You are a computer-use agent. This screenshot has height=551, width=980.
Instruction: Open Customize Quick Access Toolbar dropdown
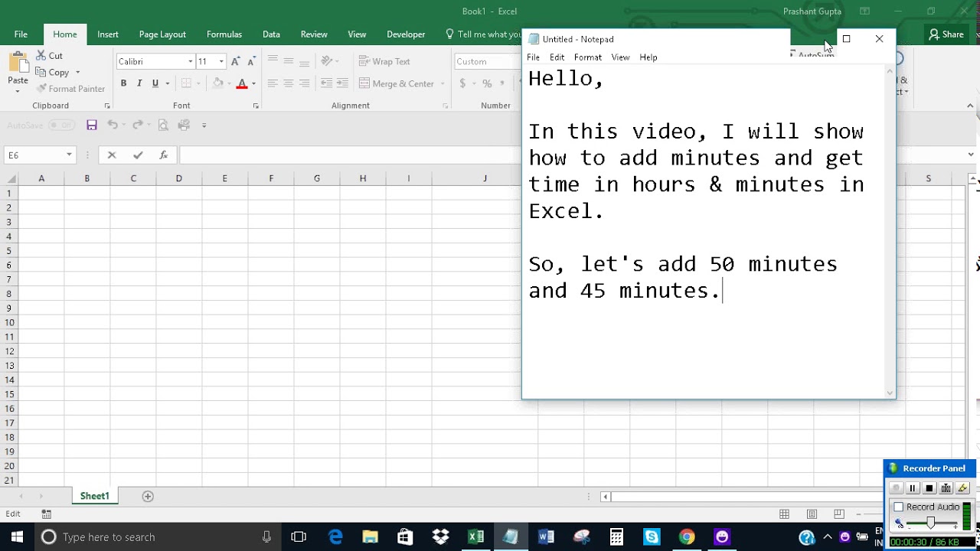pyautogui.click(x=204, y=125)
